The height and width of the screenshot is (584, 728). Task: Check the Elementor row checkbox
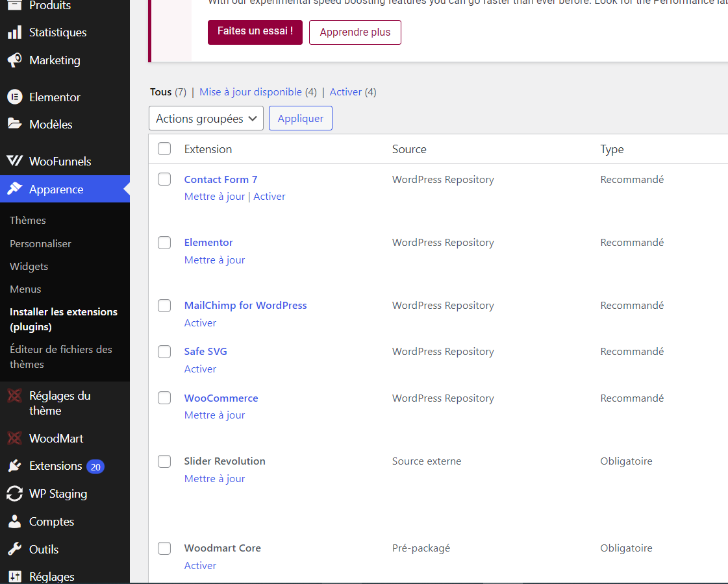tap(164, 243)
